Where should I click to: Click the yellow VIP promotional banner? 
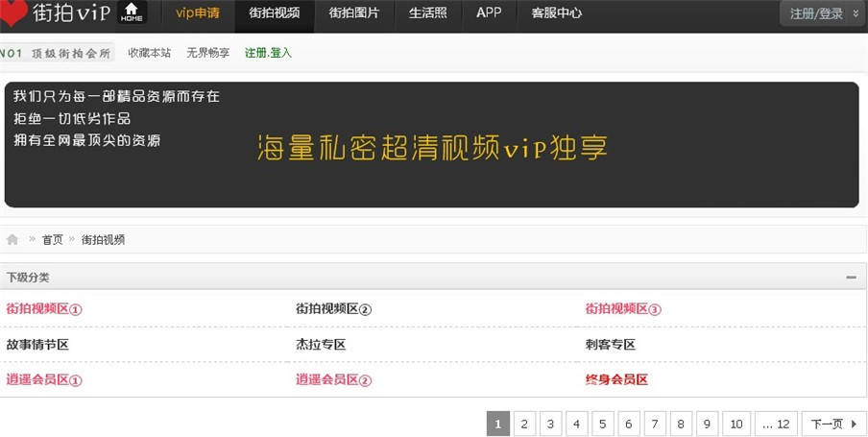click(432, 147)
